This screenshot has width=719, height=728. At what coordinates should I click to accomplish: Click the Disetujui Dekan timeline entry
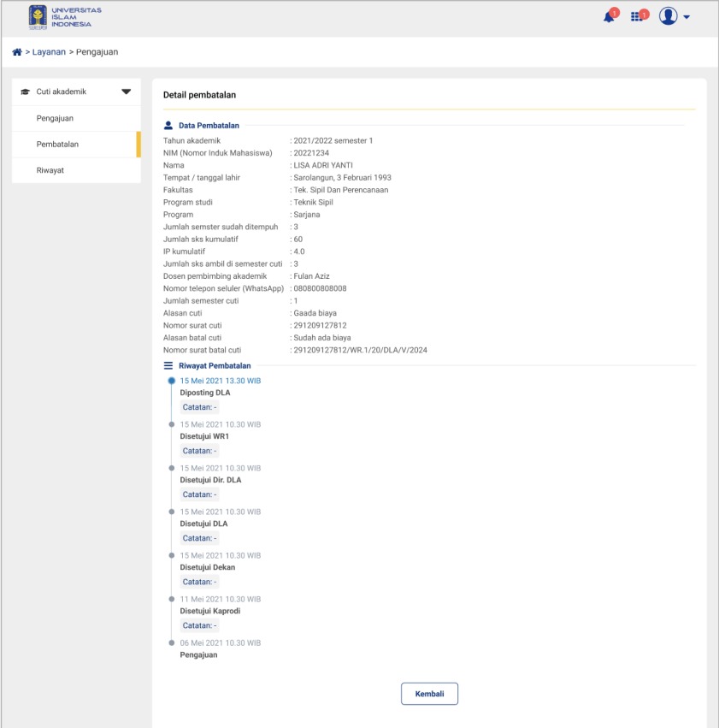tap(207, 567)
